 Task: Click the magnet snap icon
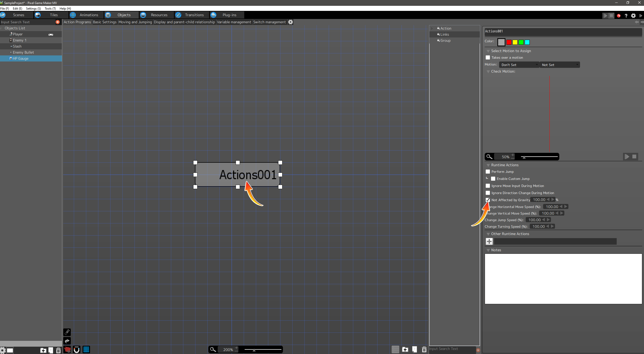(76, 350)
